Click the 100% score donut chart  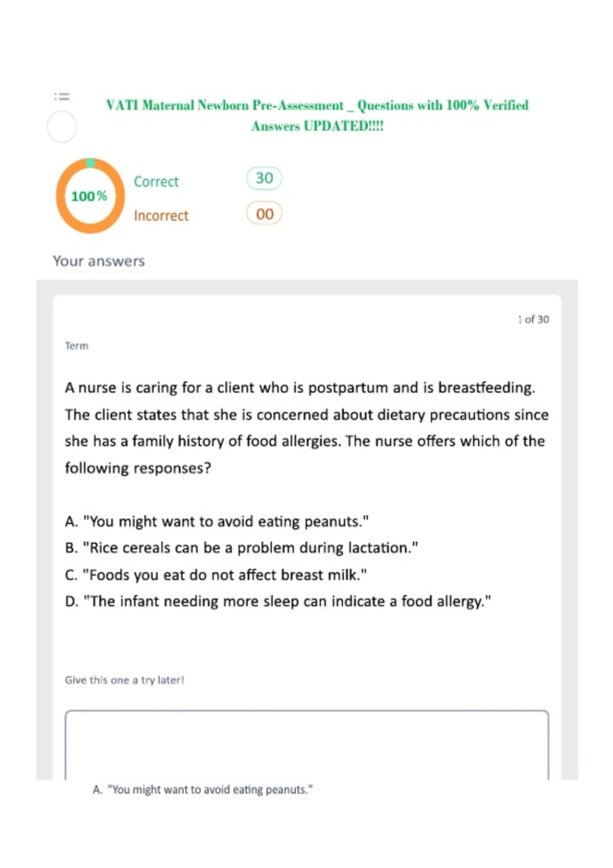click(90, 196)
